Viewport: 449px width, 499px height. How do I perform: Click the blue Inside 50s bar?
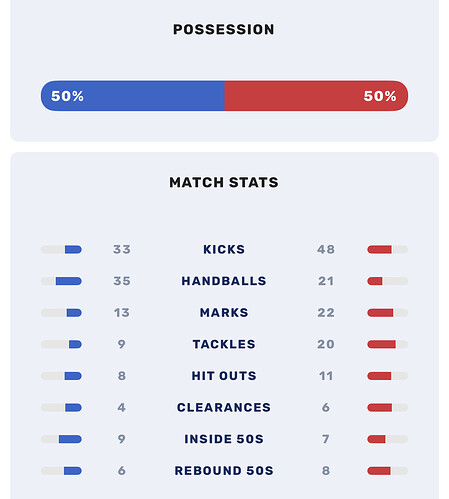70,439
